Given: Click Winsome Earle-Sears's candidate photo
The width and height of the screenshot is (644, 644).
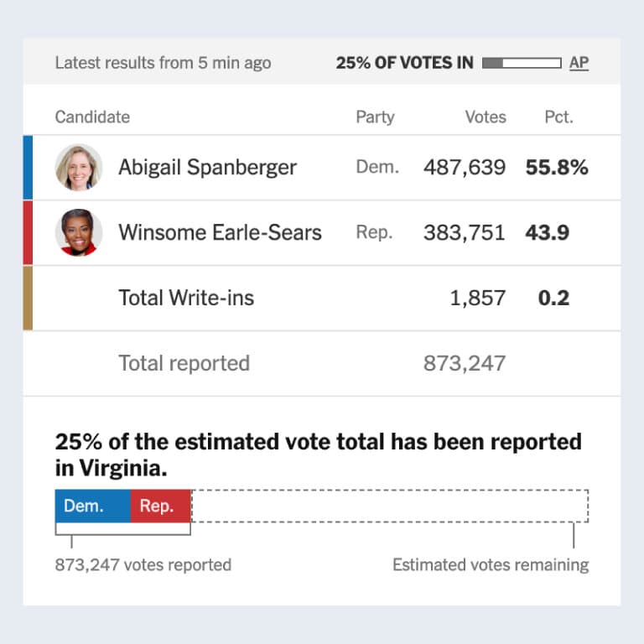Looking at the screenshot, I should 79,232.
